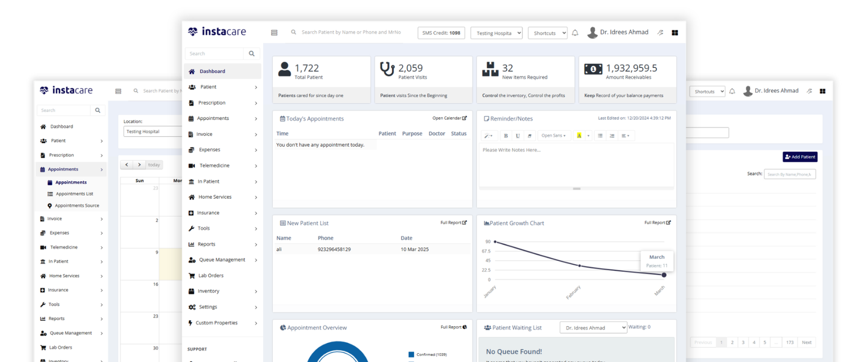Click the eraser clear-formatting icon in notes toolbar
Image resolution: width=868 pixels, height=362 pixels.
529,136
